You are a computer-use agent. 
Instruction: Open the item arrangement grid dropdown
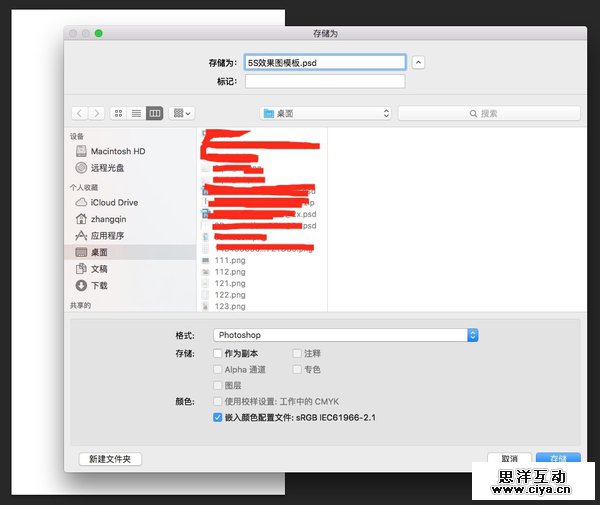182,113
